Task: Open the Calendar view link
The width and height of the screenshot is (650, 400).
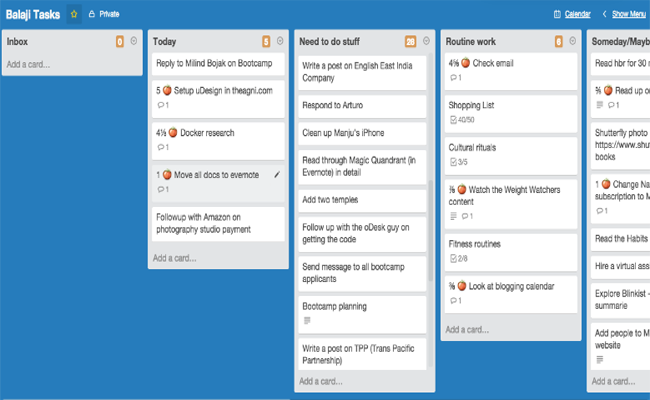Action: pos(577,14)
